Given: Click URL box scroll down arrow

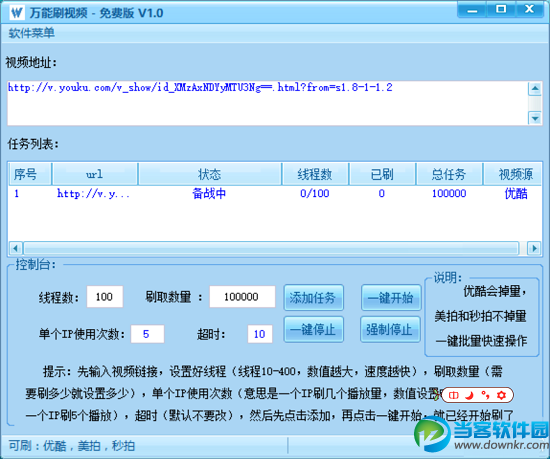Looking at the screenshot, I should (535, 118).
